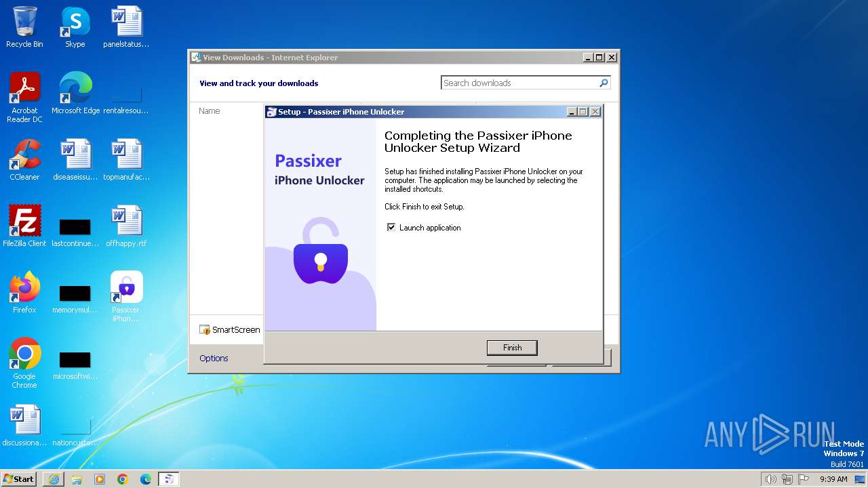Select FileZilla Client desktop shortcut
The height and width of the screenshot is (488, 868).
(x=24, y=226)
